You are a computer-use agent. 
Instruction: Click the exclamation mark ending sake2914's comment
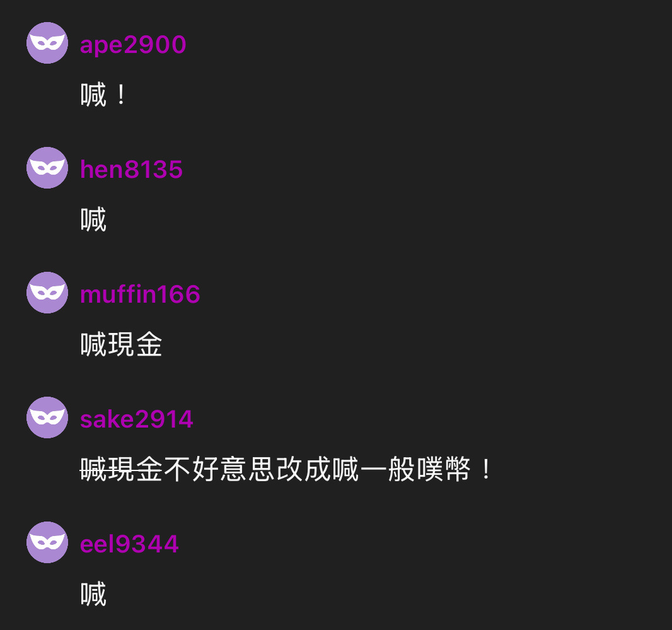486,469
